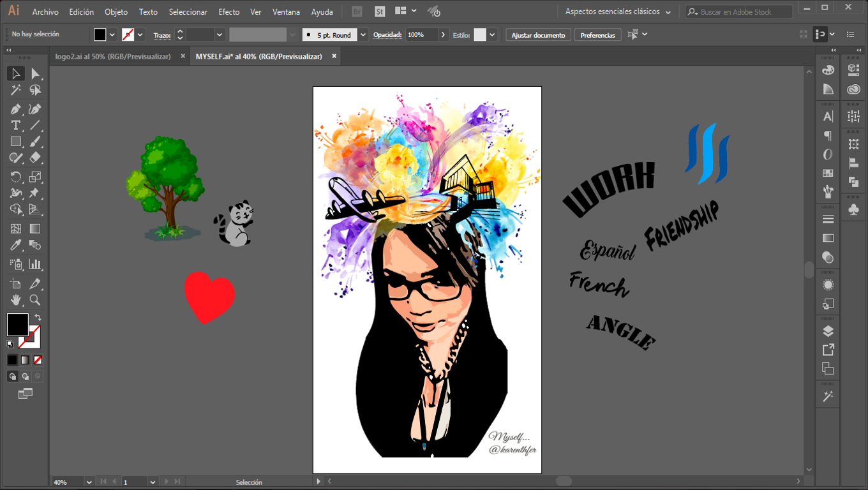This screenshot has height=490, width=868.
Task: Select the Pen tool
Action: (x=16, y=109)
